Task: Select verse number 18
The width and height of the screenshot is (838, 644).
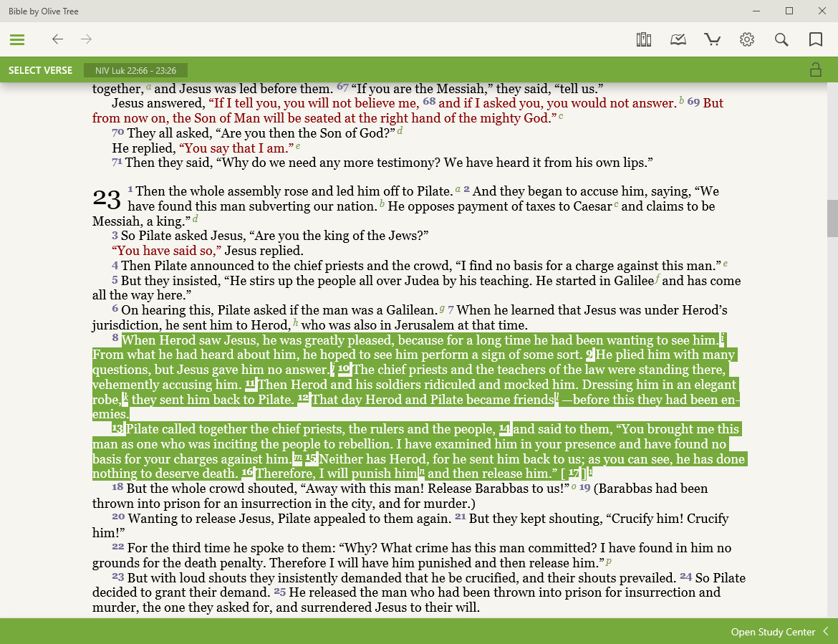Action: [x=117, y=488]
